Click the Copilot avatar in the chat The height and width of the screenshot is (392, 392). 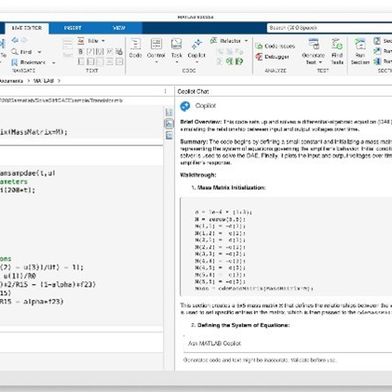[x=185, y=106]
